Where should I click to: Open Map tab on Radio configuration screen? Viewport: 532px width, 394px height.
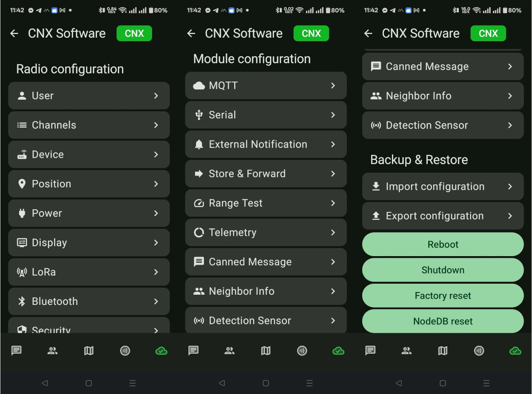(89, 351)
